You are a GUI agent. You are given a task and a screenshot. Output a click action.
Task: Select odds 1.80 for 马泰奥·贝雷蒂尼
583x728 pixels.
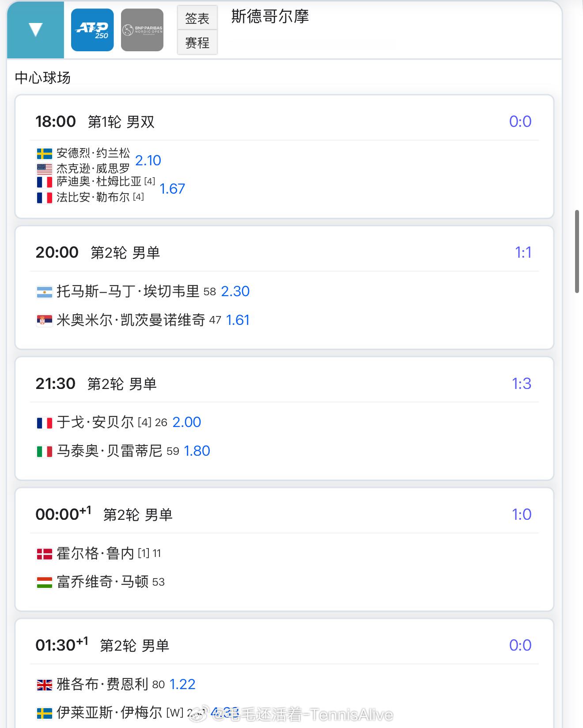197,450
